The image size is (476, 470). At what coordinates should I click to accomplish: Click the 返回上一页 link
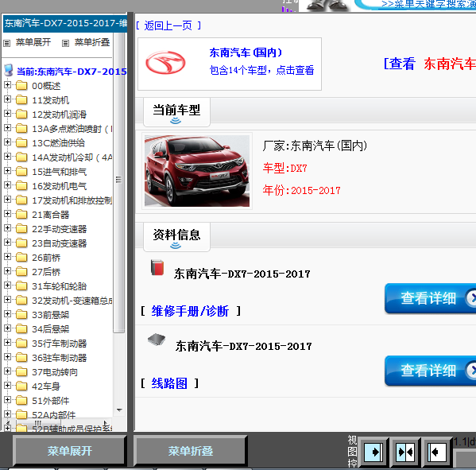click(168, 25)
